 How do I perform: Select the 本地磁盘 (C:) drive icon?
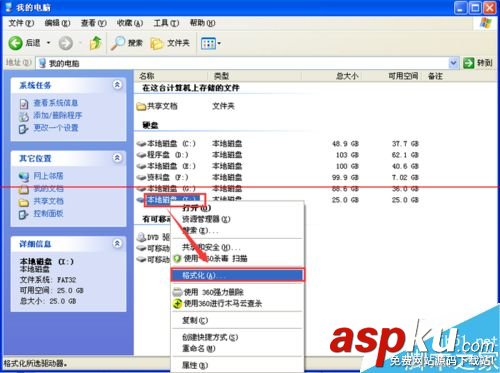[141, 144]
